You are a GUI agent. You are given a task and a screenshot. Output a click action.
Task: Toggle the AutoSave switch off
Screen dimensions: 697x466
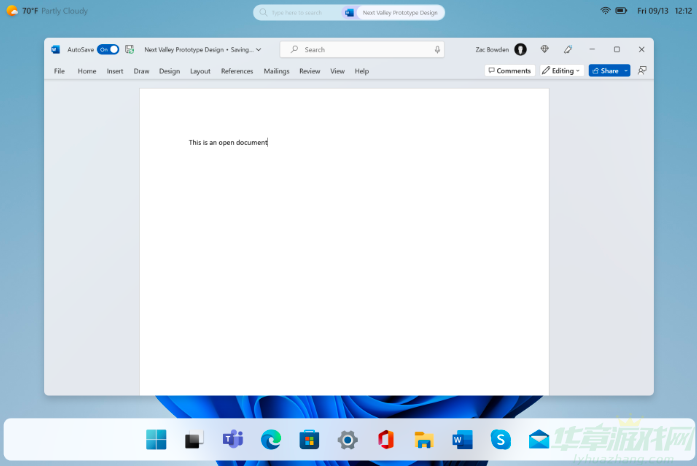click(107, 49)
